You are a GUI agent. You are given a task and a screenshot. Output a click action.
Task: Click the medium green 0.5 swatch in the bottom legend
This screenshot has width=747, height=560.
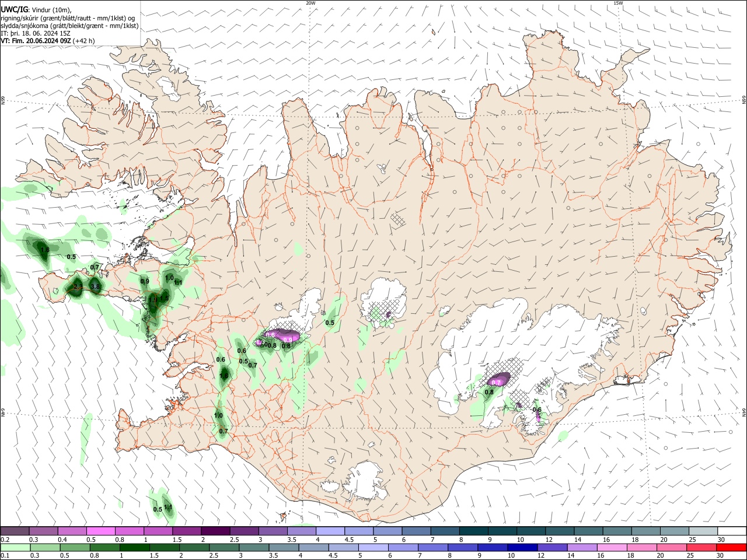pyautogui.click(x=75, y=547)
